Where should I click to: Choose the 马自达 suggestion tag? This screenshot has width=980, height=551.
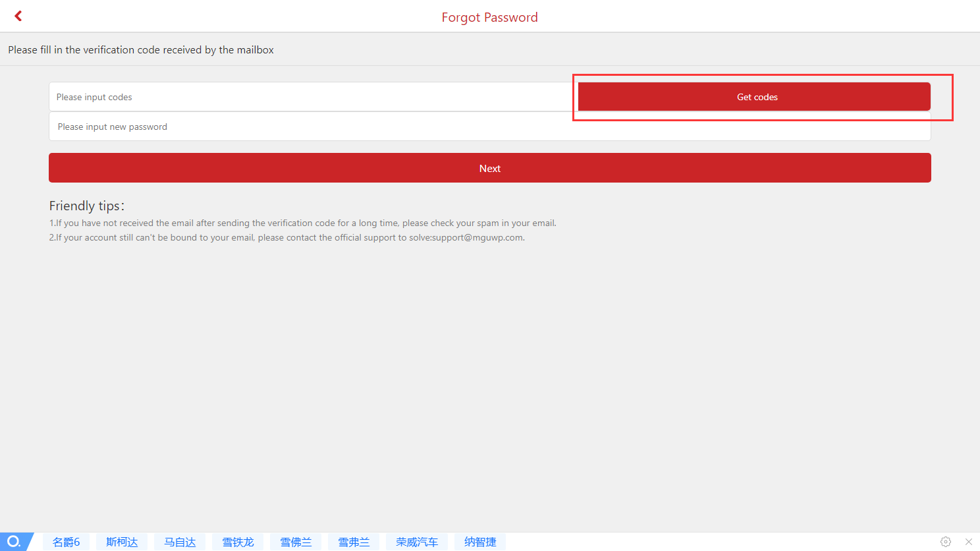(x=180, y=542)
